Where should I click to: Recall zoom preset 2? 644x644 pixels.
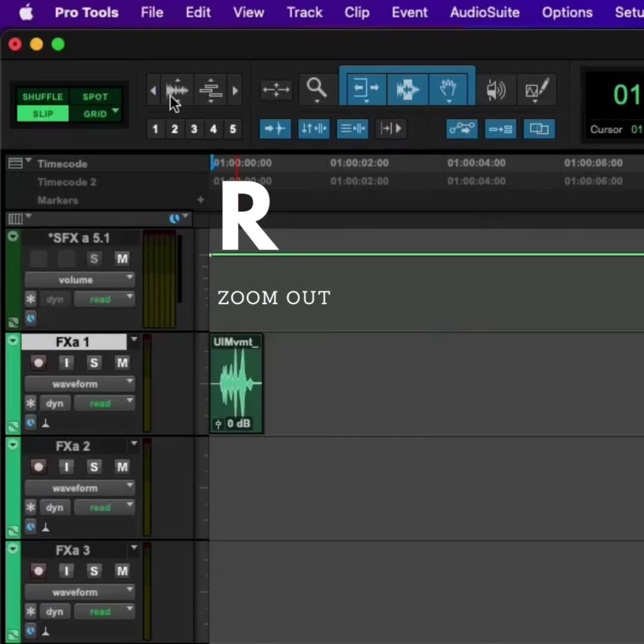[175, 129]
